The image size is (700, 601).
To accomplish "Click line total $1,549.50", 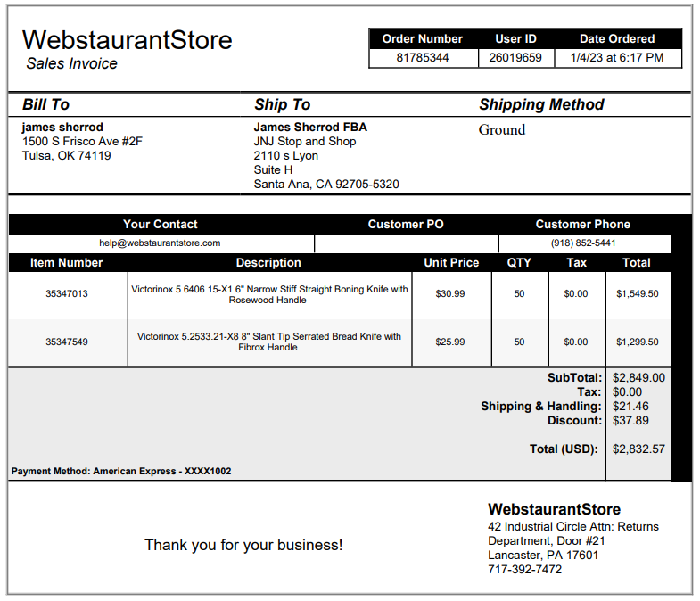I will [x=638, y=293].
